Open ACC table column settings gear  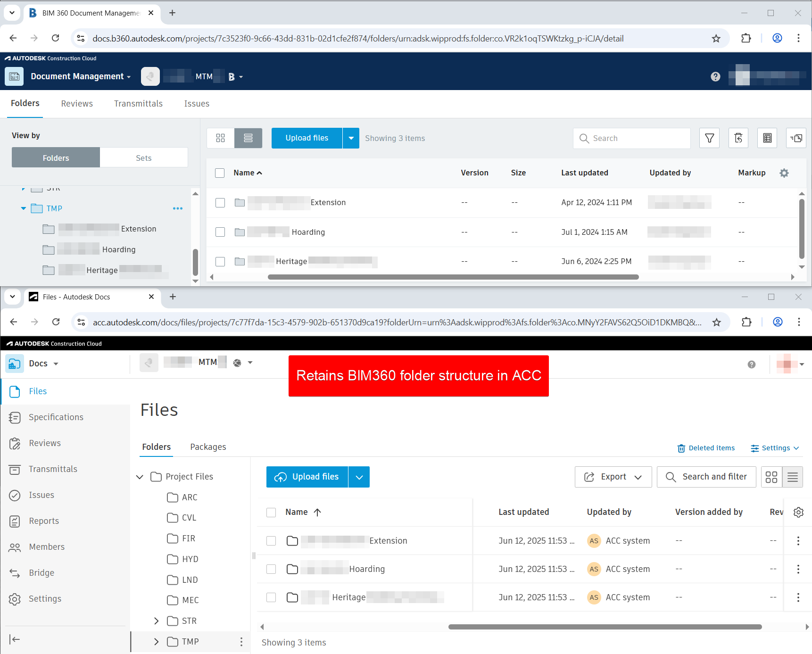point(798,512)
